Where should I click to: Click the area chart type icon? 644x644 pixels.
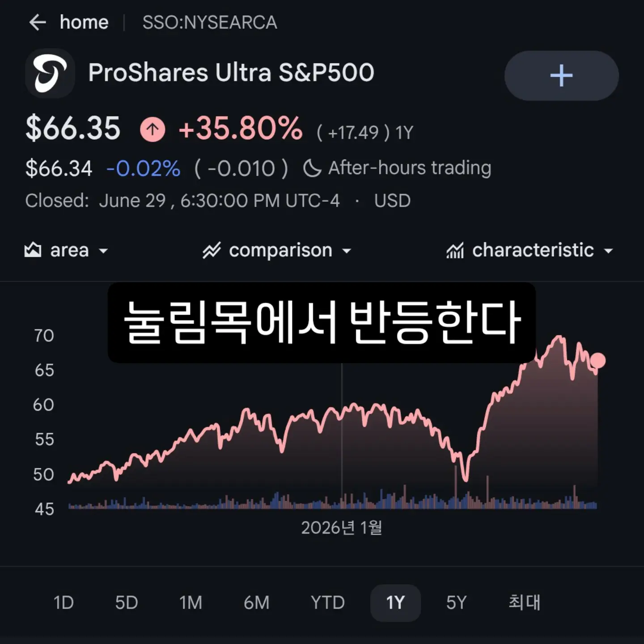[33, 250]
